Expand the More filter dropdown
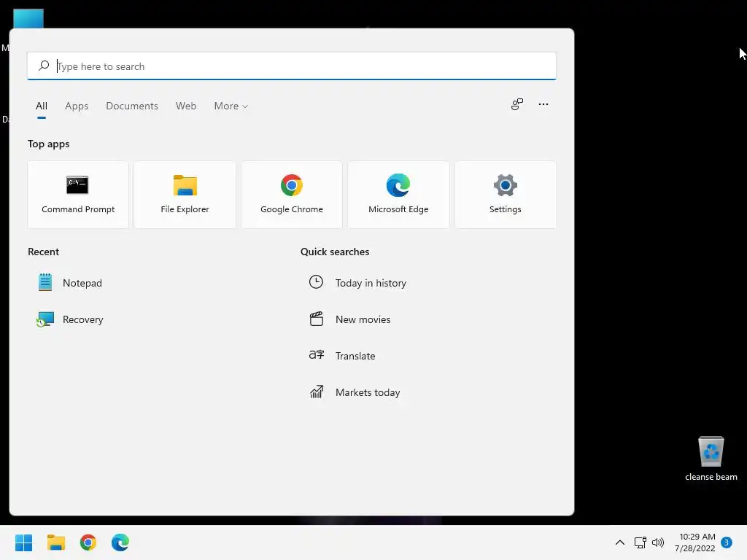This screenshot has width=747, height=560. click(x=231, y=106)
